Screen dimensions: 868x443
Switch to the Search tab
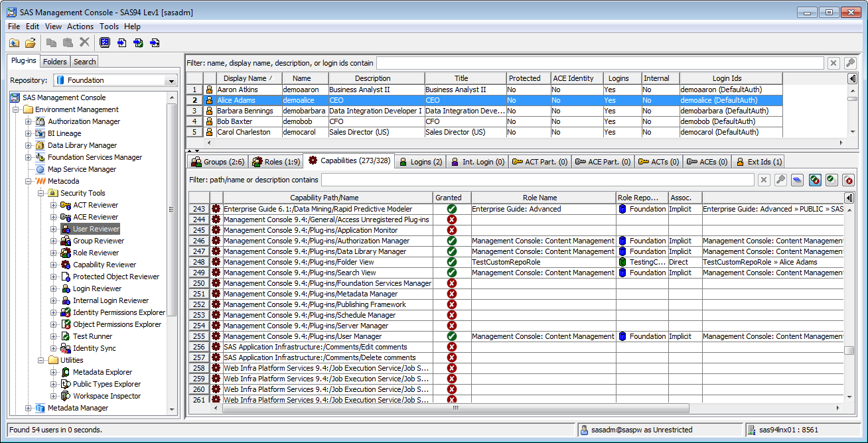(x=84, y=62)
